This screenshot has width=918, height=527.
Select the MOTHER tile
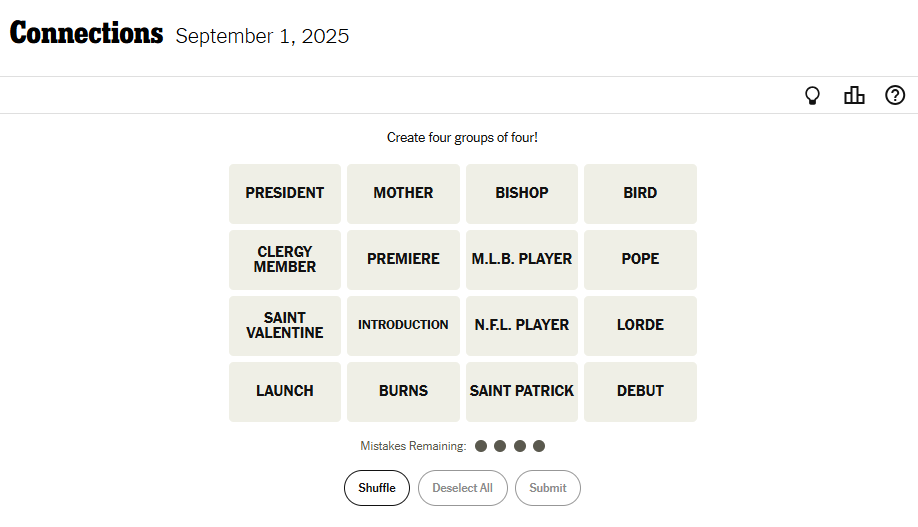coord(403,193)
